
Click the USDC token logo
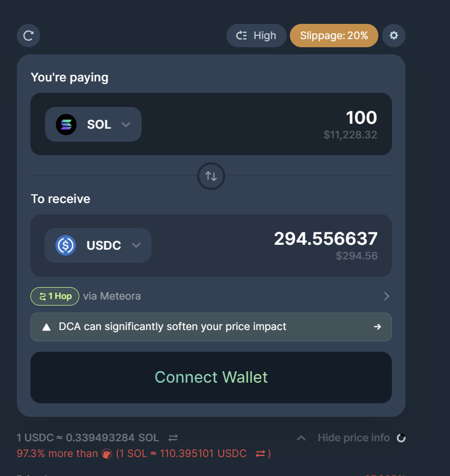click(x=66, y=245)
